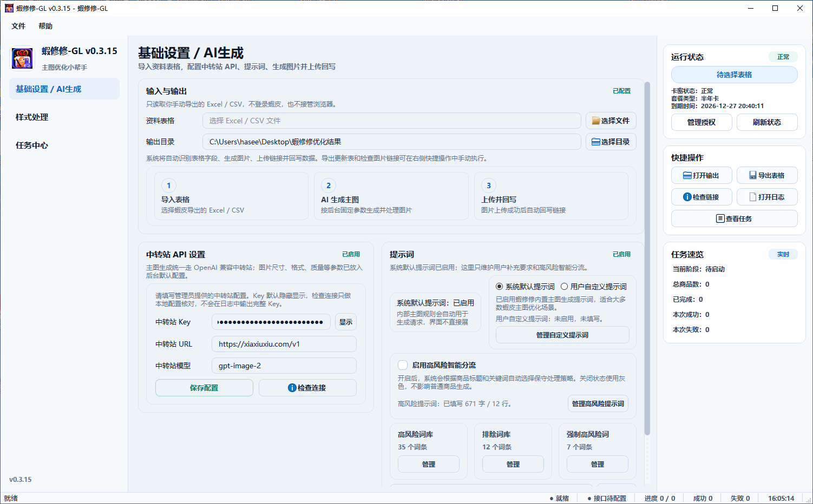Click the drive icon on 选择目录
The image size is (813, 504).
[596, 142]
